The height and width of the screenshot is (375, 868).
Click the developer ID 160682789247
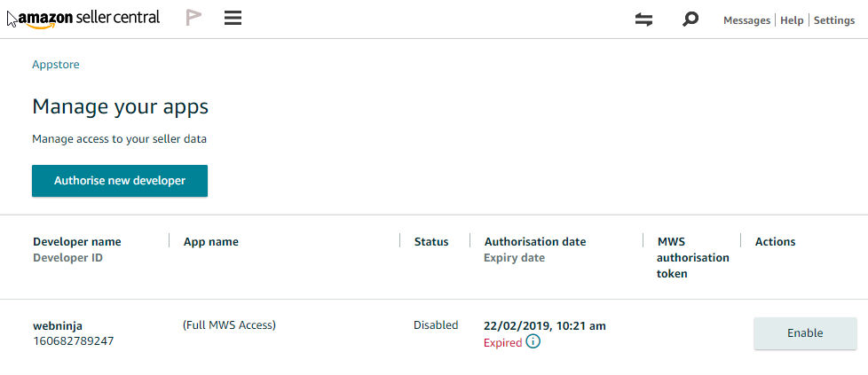pyautogui.click(x=73, y=340)
